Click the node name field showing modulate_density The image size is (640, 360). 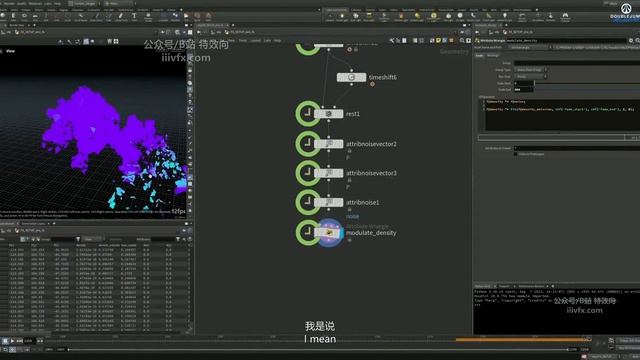[566, 40]
